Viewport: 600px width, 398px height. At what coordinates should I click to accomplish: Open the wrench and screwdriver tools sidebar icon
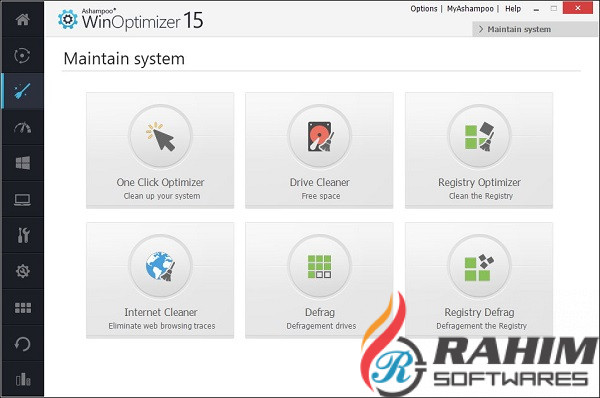23,235
